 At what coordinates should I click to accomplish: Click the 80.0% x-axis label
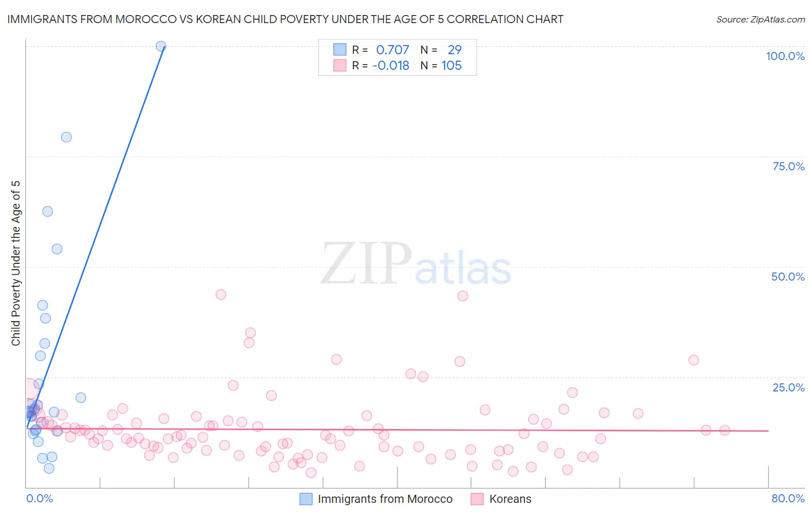tap(788, 498)
